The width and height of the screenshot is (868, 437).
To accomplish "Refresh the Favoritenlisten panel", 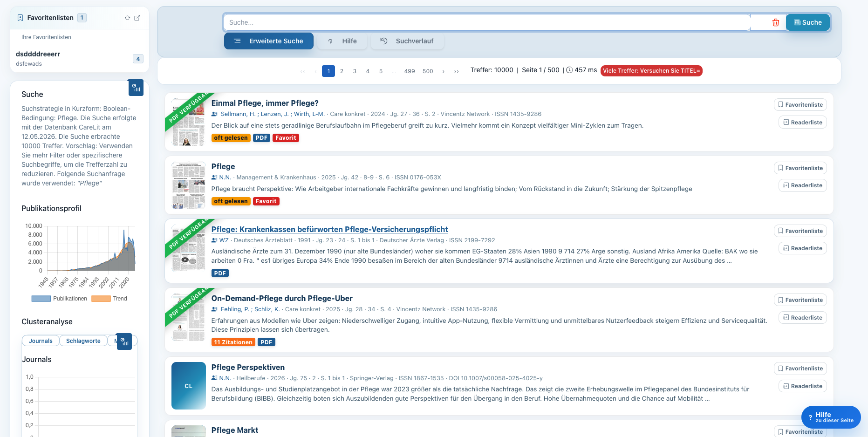I will 127,18.
